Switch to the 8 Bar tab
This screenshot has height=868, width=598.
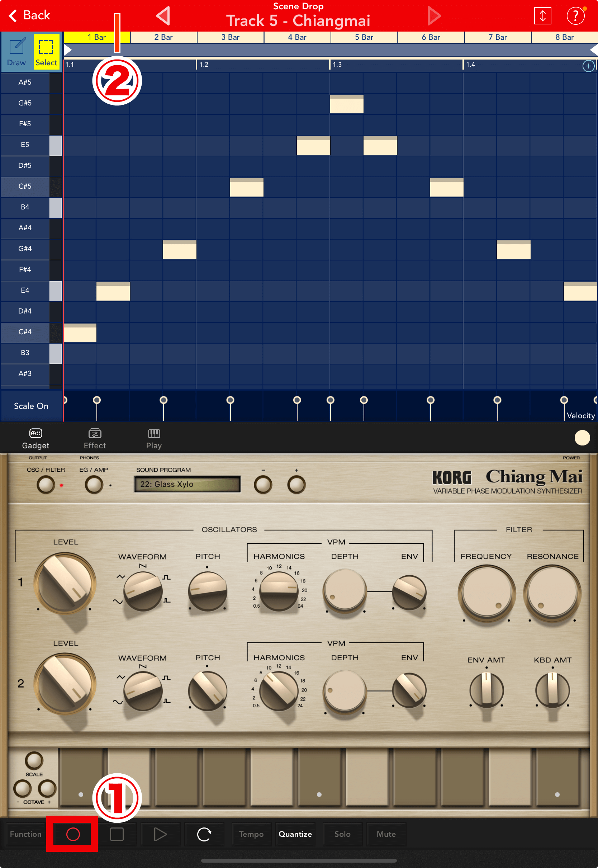coord(565,37)
